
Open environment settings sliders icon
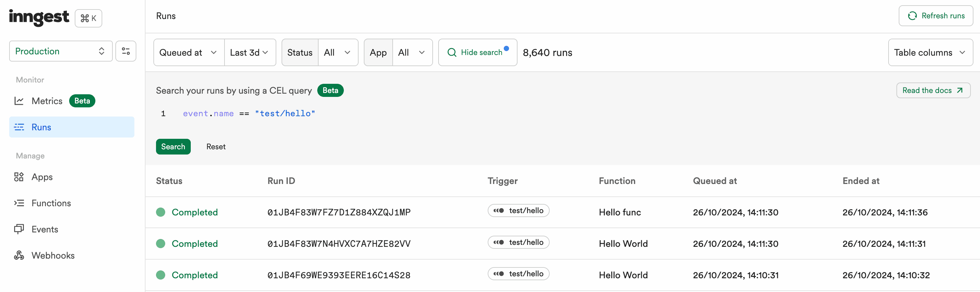coord(126,51)
